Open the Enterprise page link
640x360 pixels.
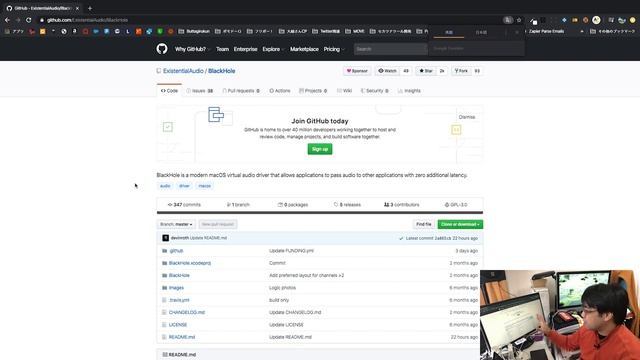245,49
